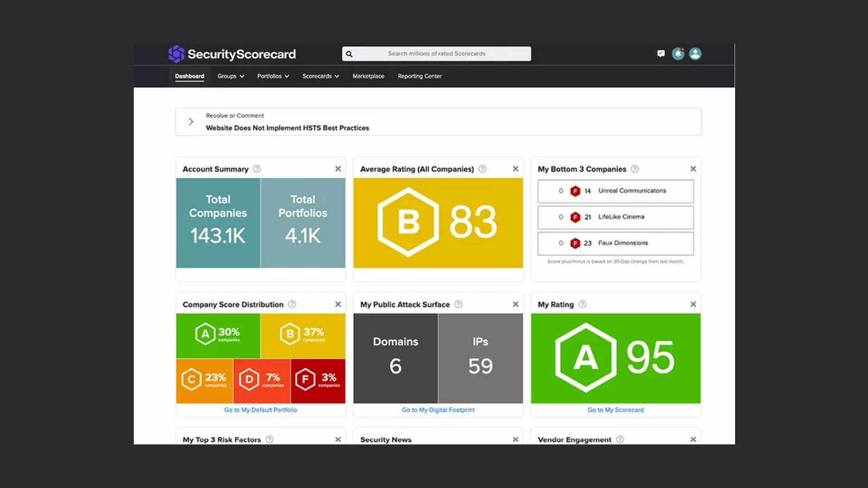Close the My Rating widget
The height and width of the screenshot is (488, 868).
pos(693,304)
